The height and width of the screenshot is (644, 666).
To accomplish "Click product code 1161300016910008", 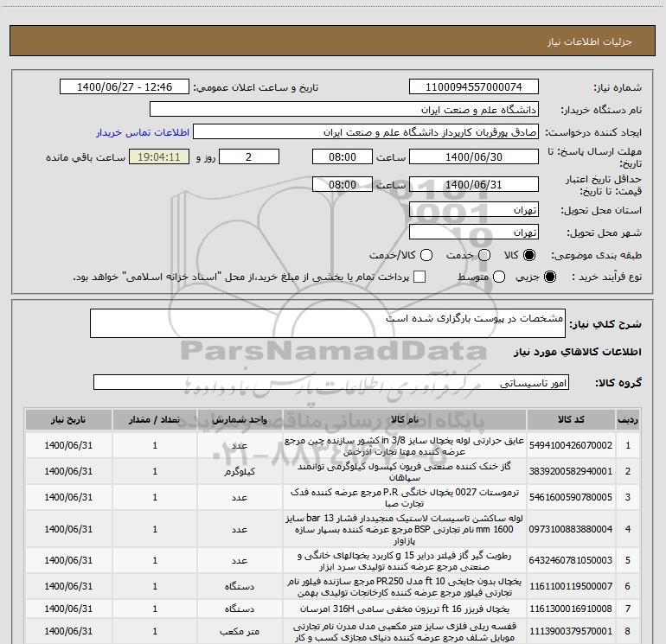I will tap(571, 609).
